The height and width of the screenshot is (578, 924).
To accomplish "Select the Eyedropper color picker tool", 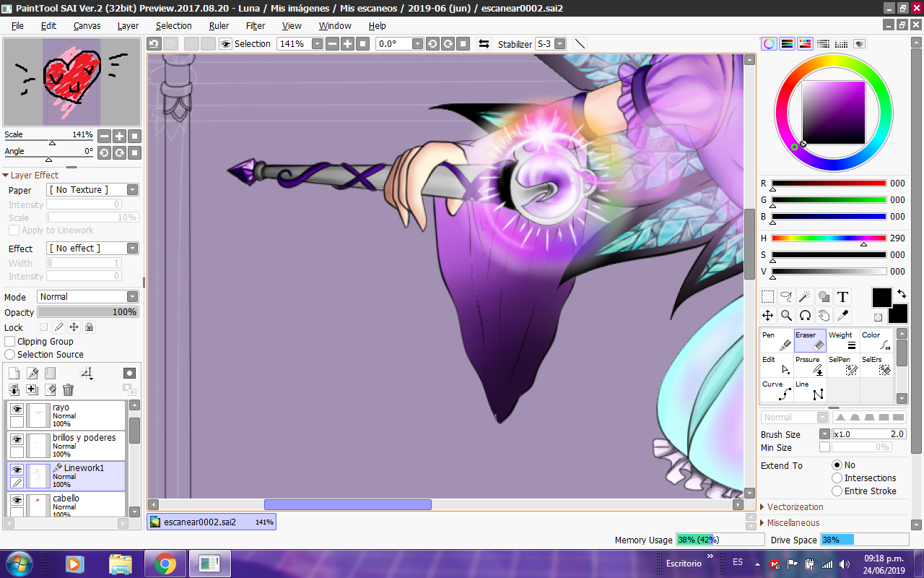I will point(842,316).
